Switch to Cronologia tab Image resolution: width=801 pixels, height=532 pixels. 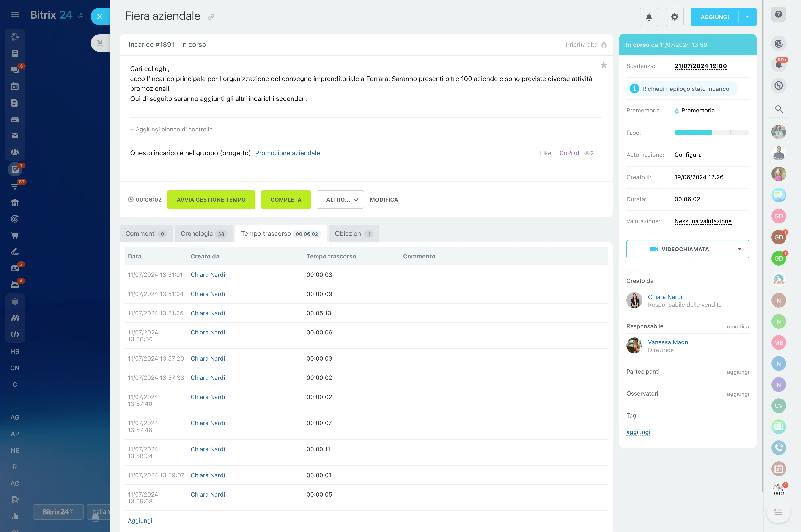(204, 233)
